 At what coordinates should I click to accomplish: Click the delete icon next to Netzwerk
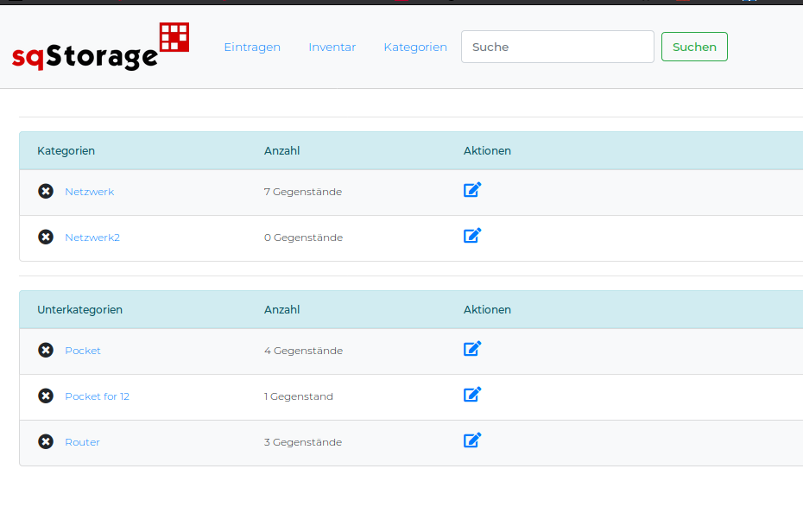46,192
